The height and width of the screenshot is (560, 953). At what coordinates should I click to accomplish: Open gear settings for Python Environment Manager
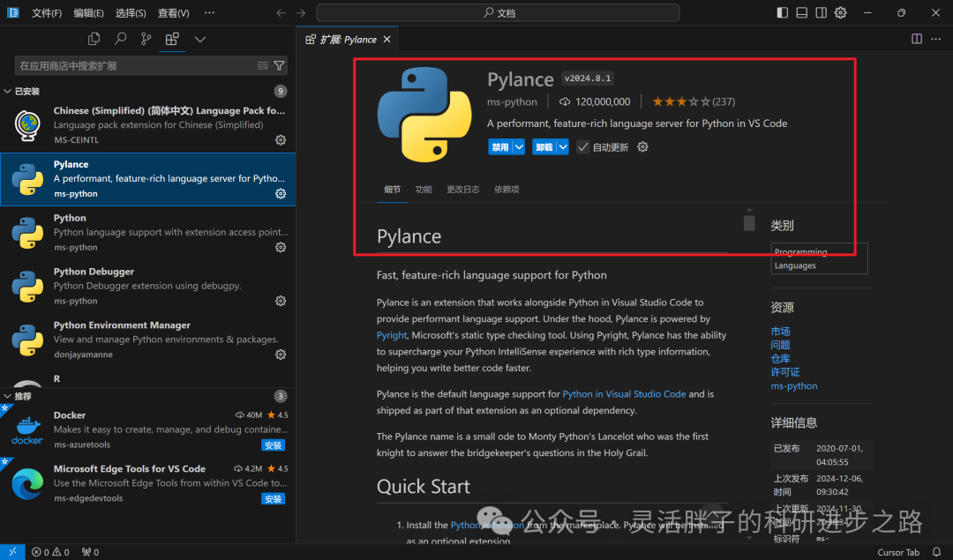pyautogui.click(x=281, y=355)
